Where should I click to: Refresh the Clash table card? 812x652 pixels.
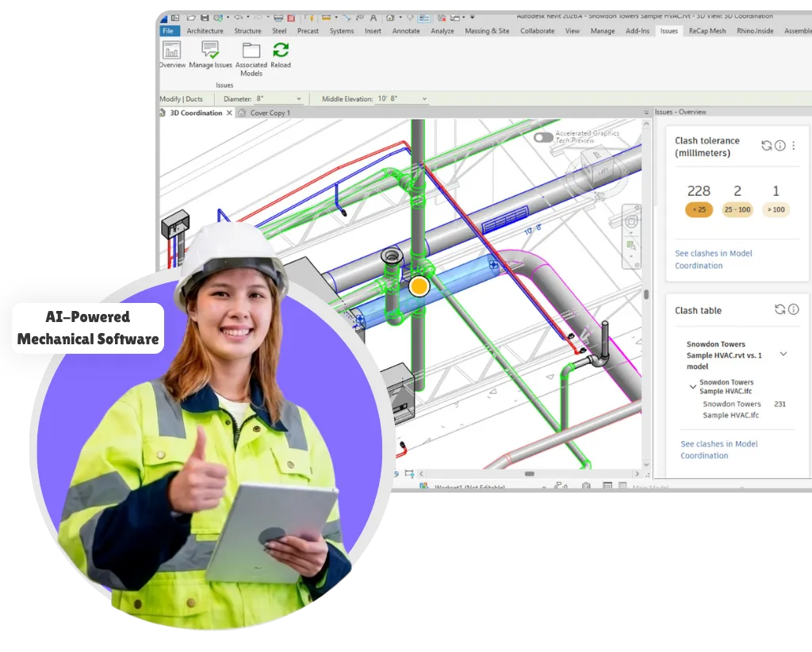779,309
